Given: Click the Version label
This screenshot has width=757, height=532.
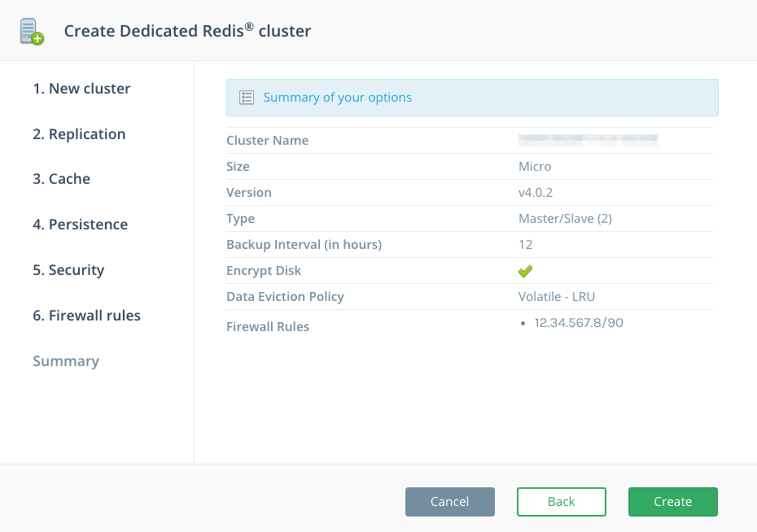Looking at the screenshot, I should click(249, 193).
